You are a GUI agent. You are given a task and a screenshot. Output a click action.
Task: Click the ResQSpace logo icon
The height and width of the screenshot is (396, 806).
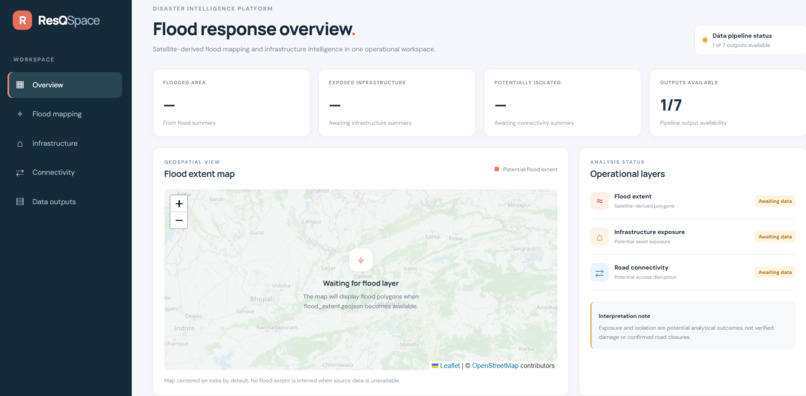coord(22,20)
